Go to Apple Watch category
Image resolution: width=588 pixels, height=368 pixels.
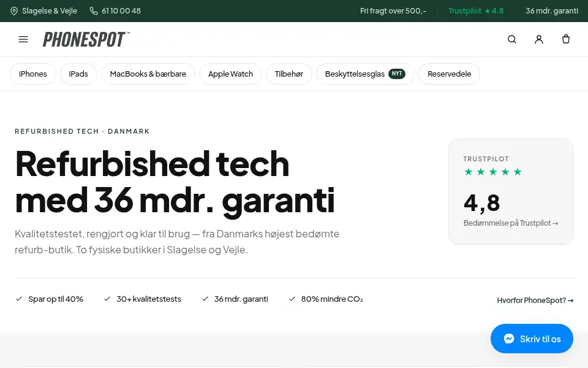click(x=231, y=74)
